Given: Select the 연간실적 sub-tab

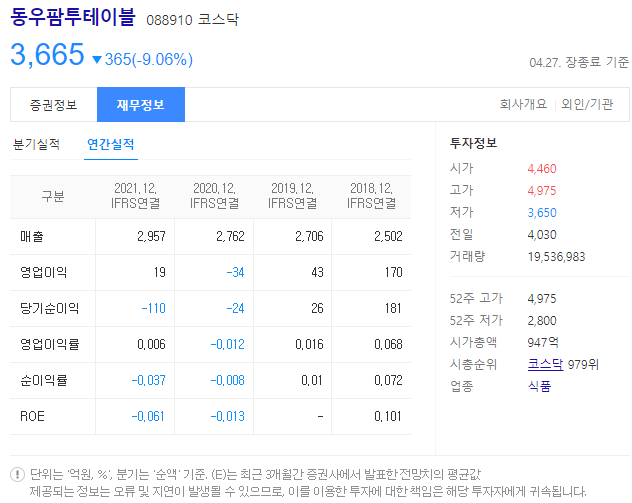Looking at the screenshot, I should tap(111, 144).
